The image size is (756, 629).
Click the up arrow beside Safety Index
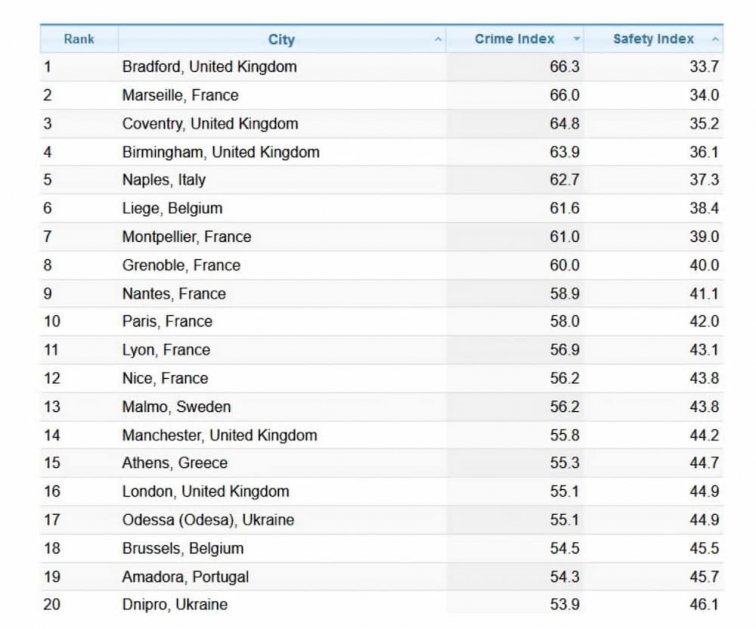(x=714, y=40)
